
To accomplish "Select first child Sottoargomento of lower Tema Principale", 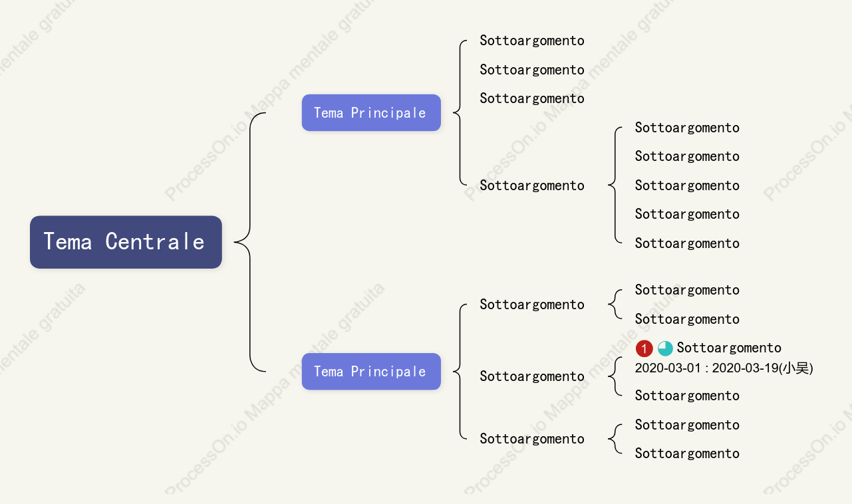I will pos(532,305).
